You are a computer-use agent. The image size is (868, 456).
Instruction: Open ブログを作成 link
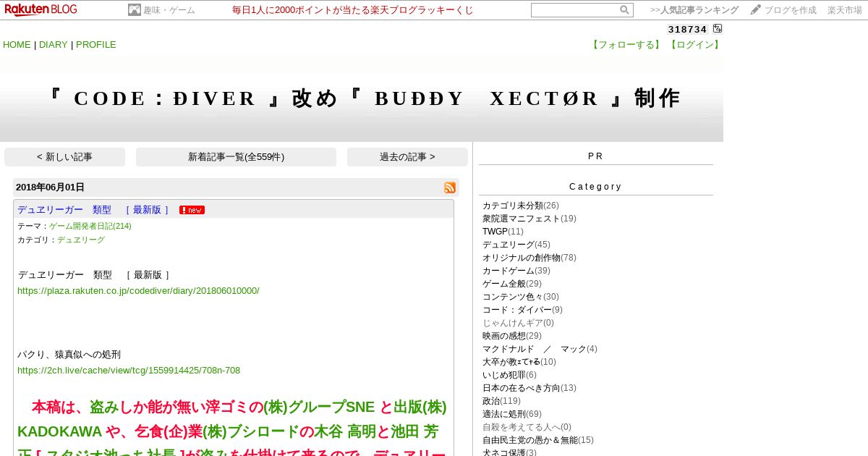[x=791, y=10]
